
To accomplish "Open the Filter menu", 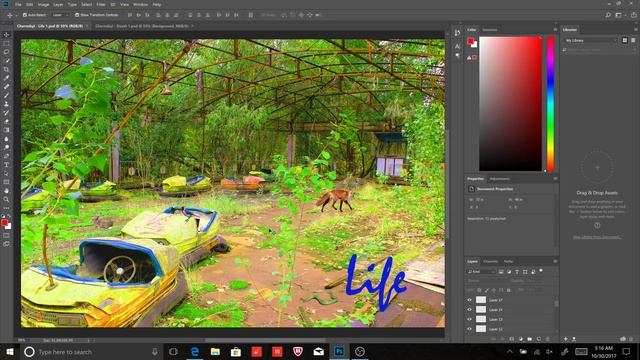I will (101, 4).
